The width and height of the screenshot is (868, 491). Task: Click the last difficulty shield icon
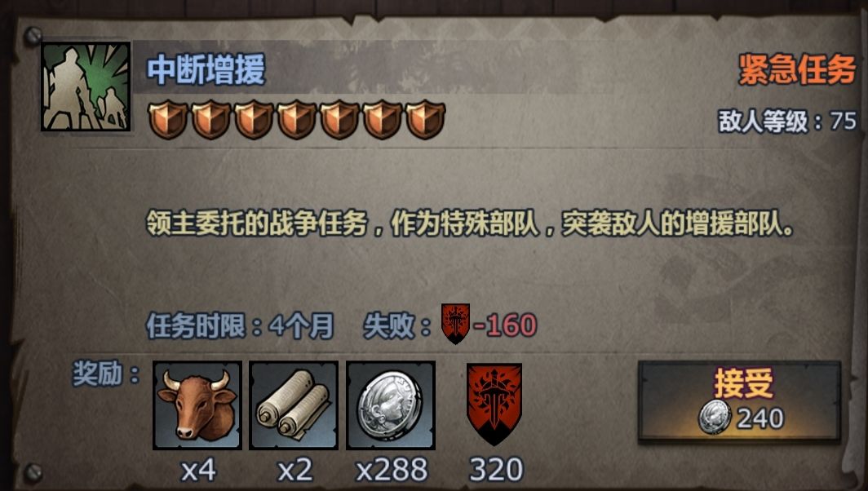(x=425, y=119)
